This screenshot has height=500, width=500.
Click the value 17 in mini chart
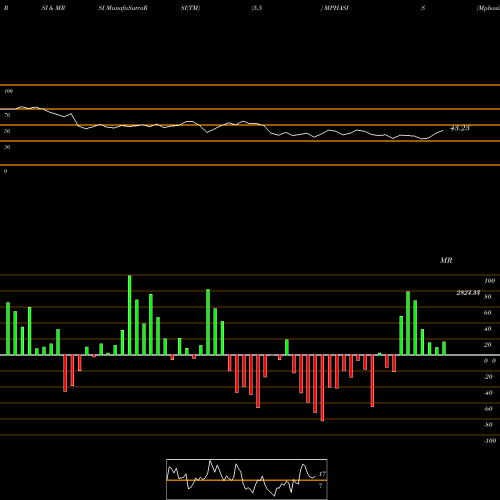[322, 474]
